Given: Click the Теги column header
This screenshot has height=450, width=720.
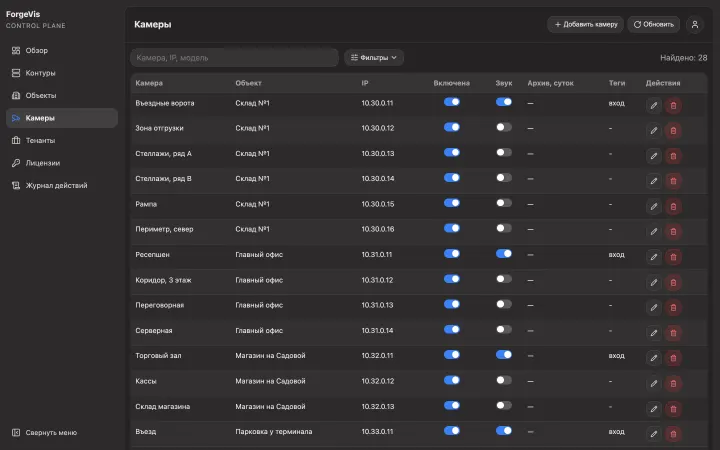Looking at the screenshot, I should tap(617, 83).
